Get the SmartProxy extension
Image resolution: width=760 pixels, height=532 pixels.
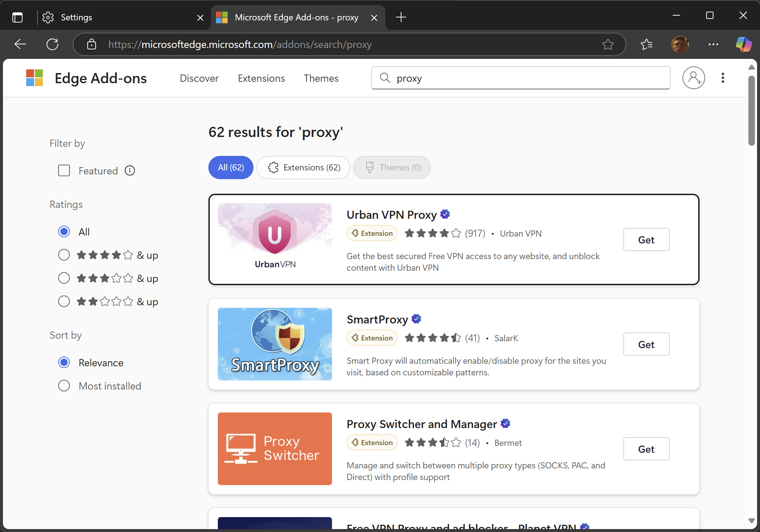coord(647,344)
